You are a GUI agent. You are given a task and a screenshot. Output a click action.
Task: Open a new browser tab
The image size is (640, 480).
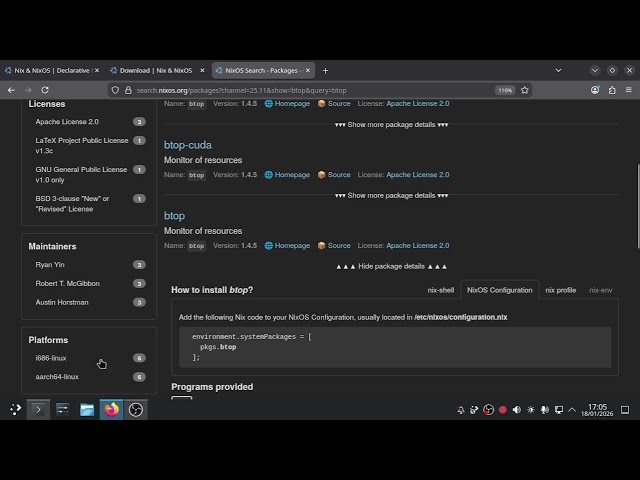coord(325,71)
